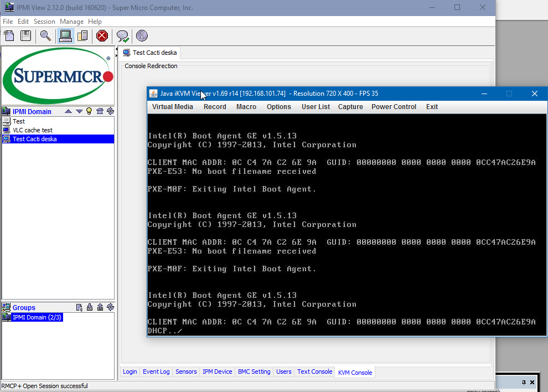
Task: Click the magnifying glass search icon
Action: tap(45, 35)
